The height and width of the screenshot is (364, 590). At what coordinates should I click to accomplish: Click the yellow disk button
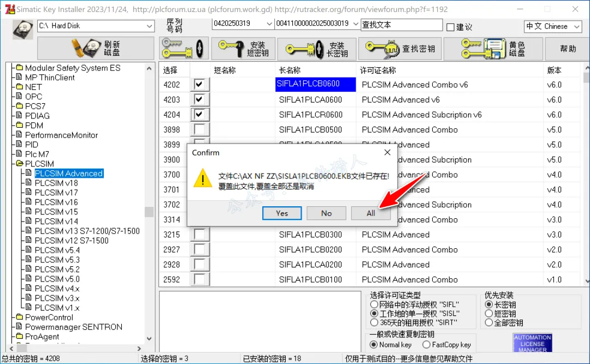pos(493,49)
